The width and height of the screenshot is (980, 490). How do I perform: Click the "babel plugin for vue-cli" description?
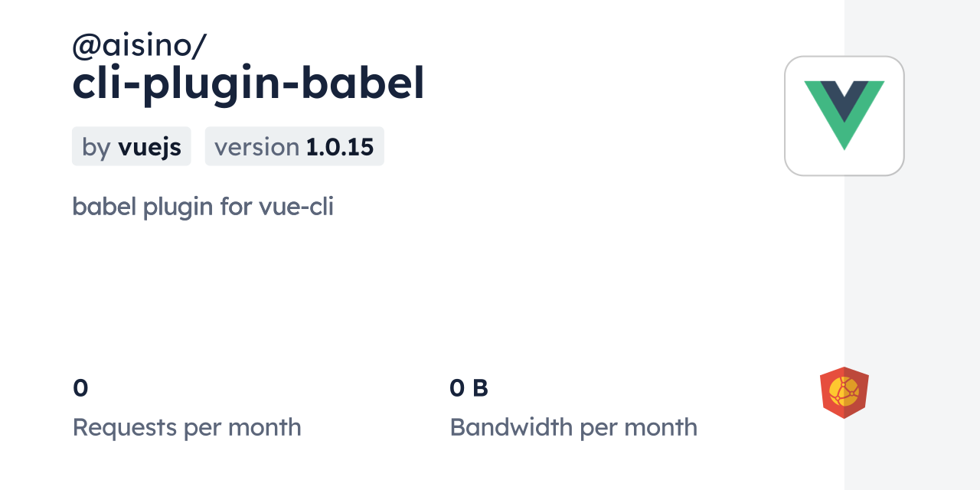tap(203, 206)
